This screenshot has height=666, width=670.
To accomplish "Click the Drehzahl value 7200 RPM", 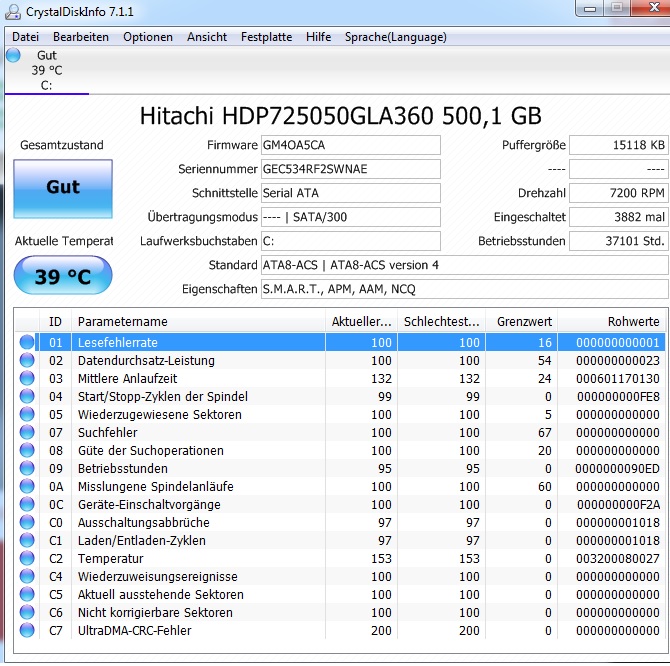I will [x=619, y=193].
